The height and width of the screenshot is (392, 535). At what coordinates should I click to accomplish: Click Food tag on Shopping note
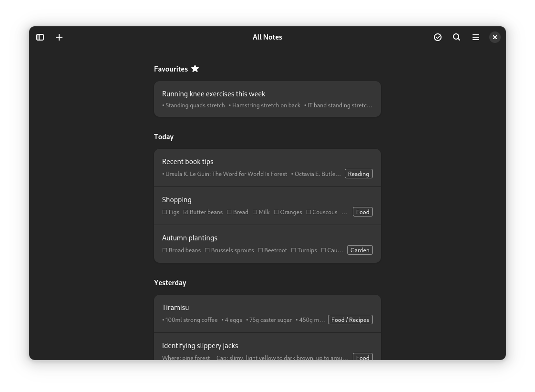(362, 212)
